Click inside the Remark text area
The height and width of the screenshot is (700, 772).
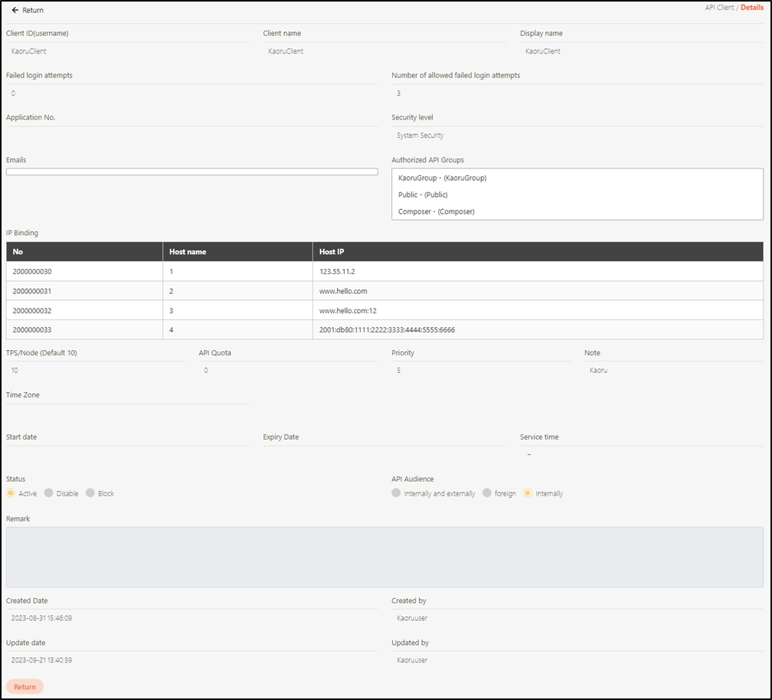(384, 557)
